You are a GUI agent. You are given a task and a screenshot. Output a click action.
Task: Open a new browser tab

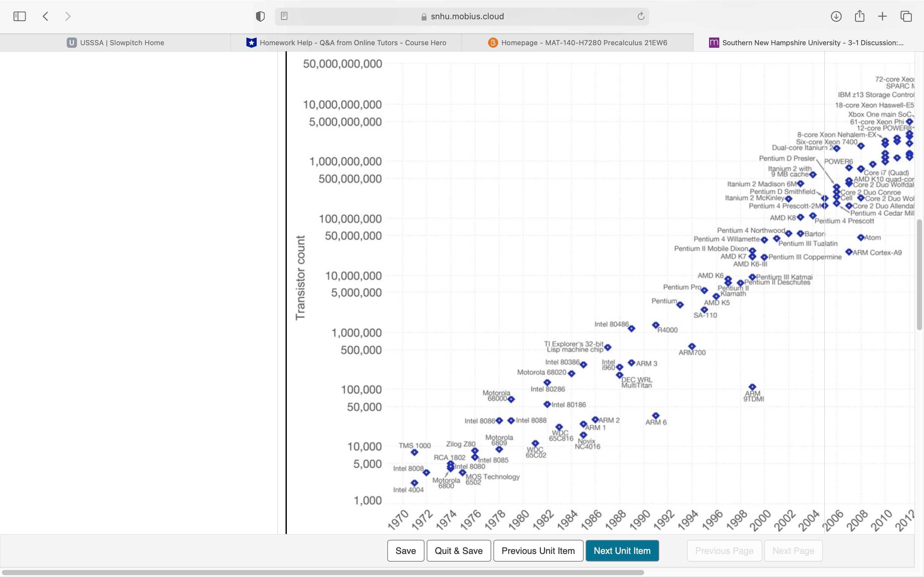pyautogui.click(x=882, y=16)
